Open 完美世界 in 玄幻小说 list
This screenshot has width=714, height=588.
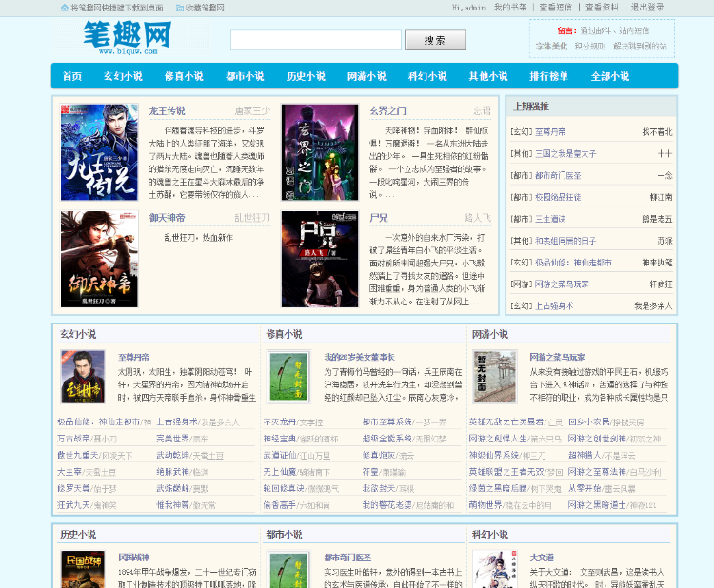[x=172, y=439]
